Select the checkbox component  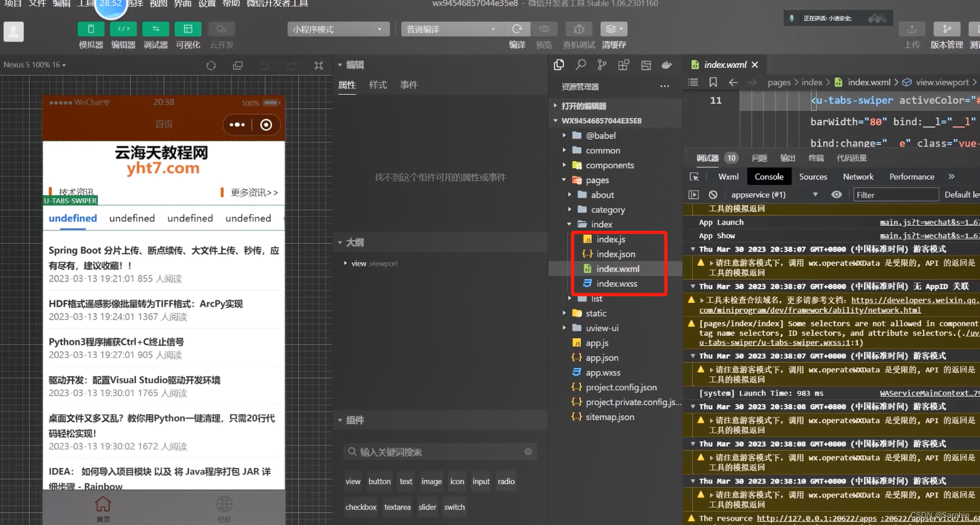[361, 507]
